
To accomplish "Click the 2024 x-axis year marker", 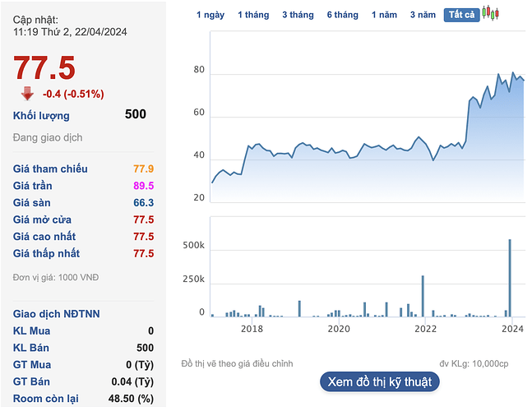I will click(x=512, y=329).
